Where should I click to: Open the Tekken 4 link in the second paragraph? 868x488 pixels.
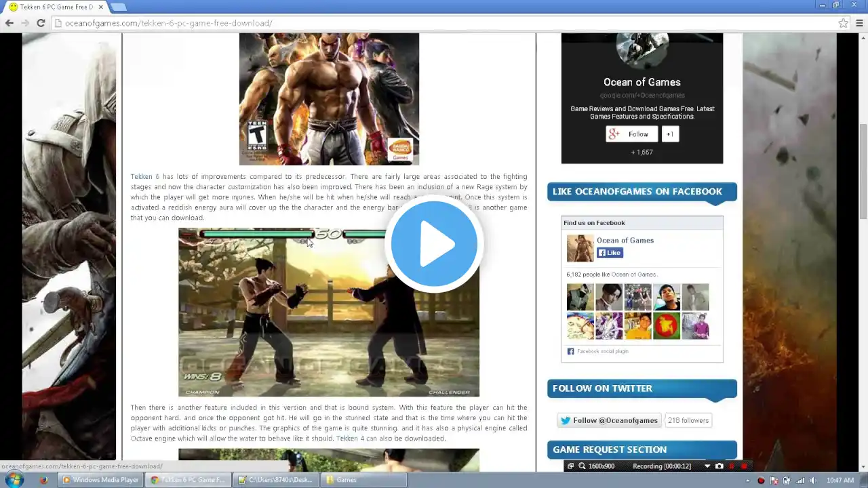pyautogui.click(x=351, y=439)
